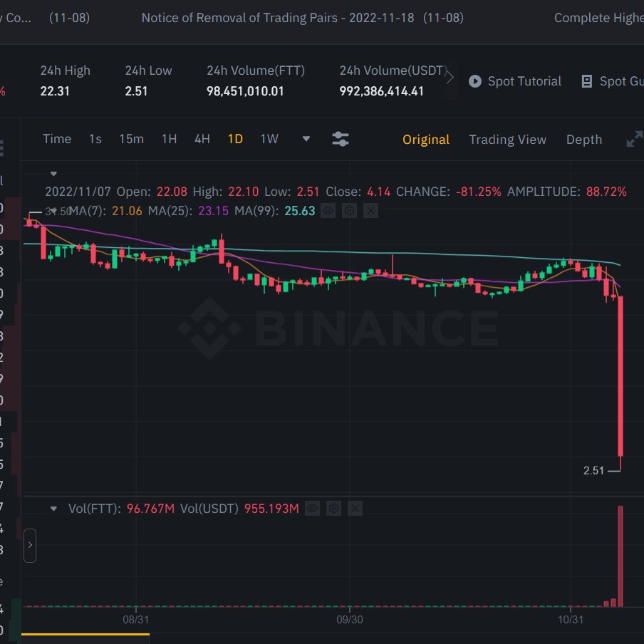The image size is (644, 644).
Task: Click the 24h High value 22.31
Action: click(55, 91)
